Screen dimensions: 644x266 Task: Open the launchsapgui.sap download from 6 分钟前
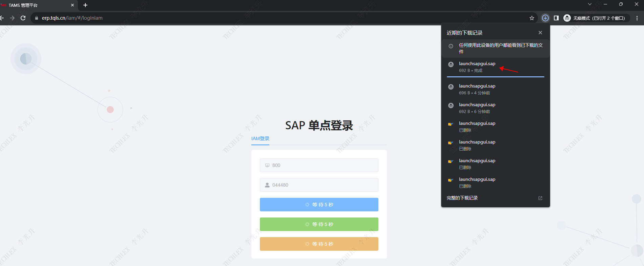pyautogui.click(x=496, y=108)
